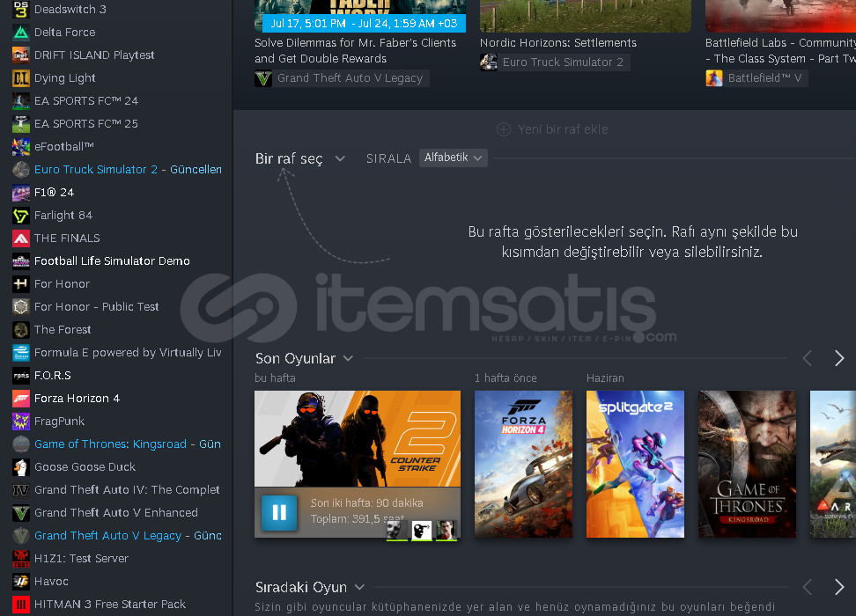Click the For Honor game icon
Screen dimensions: 856x616
pos(21,284)
